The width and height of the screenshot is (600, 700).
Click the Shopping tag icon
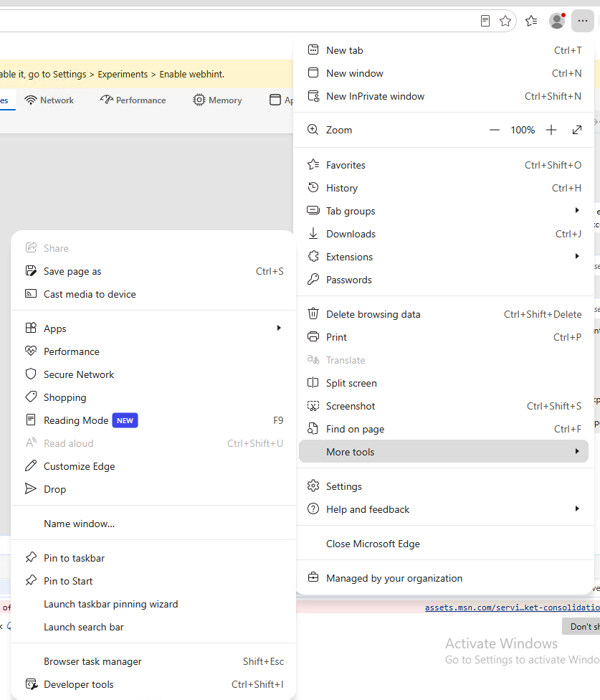pos(31,397)
